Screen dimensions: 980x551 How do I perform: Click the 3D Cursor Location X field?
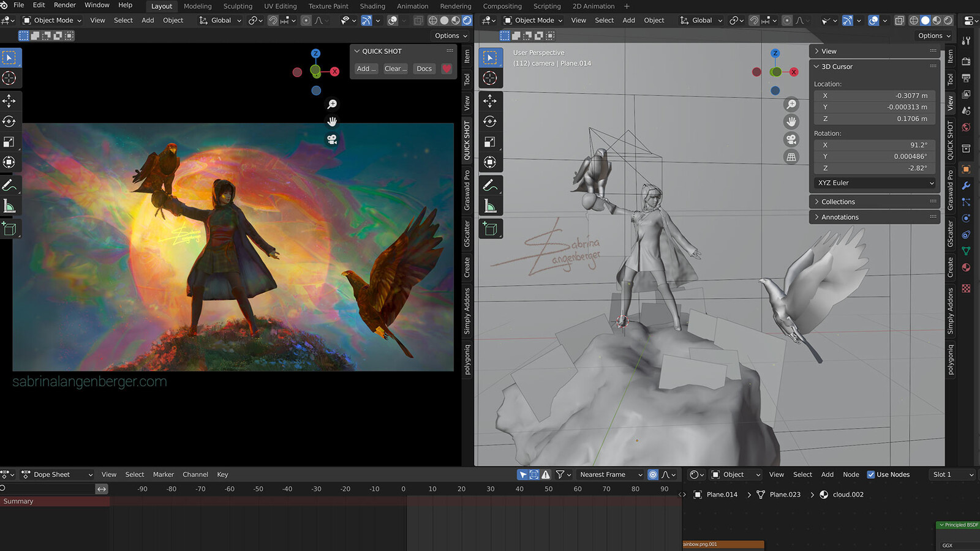pos(875,96)
